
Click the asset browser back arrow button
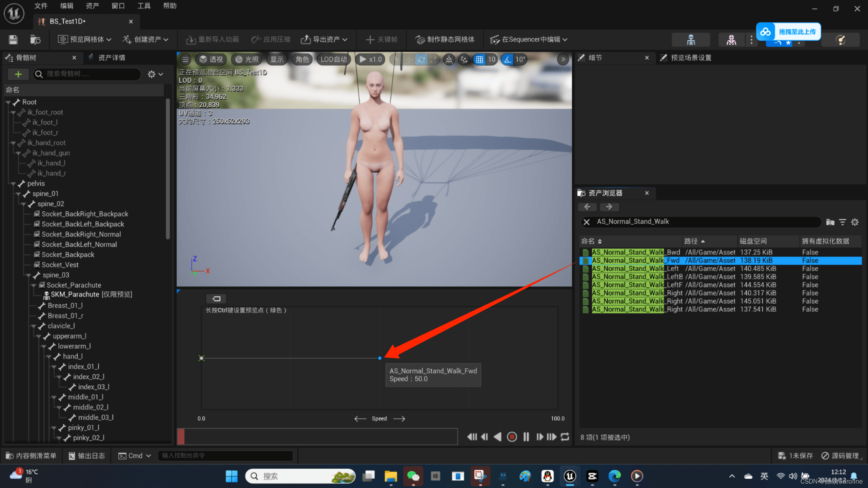tap(588, 207)
